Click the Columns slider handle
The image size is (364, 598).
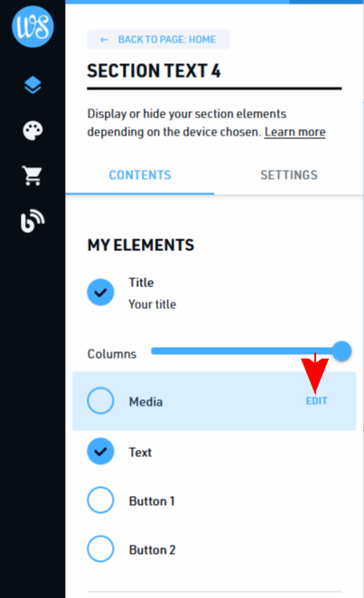click(341, 351)
